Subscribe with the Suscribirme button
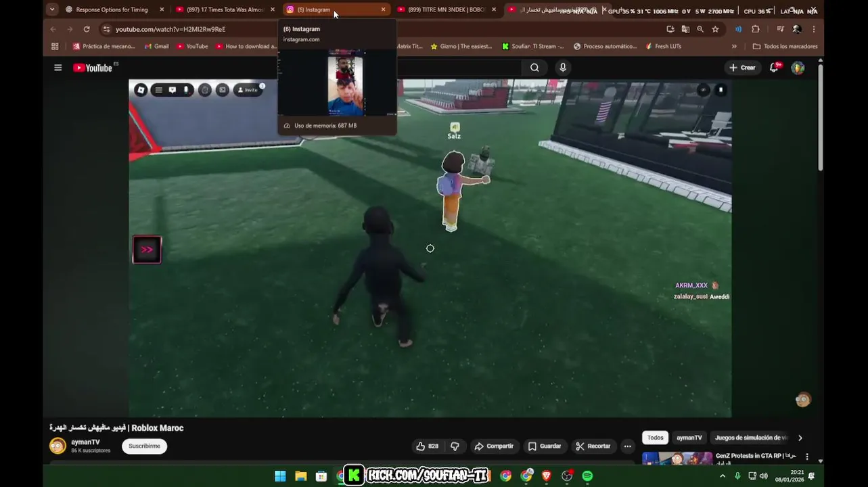Screen dimensions: 868x487 pos(144,446)
